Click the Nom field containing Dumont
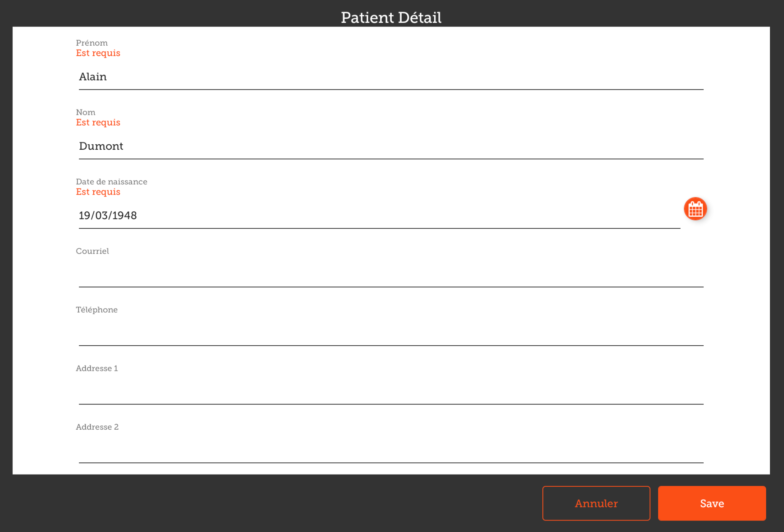 pos(391,146)
